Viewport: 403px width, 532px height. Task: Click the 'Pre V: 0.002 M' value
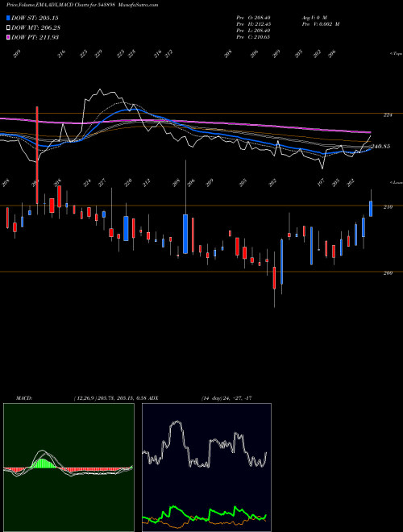[320, 24]
